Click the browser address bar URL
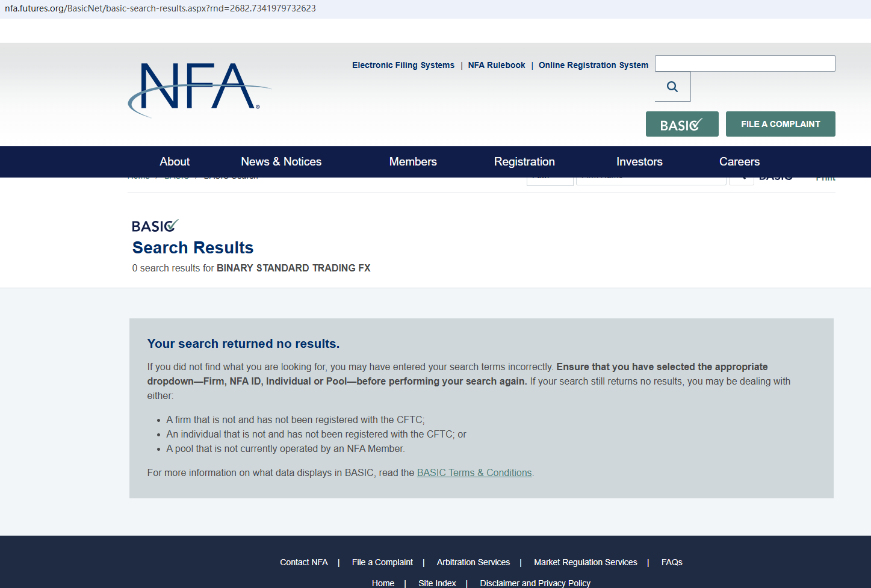Screen dimensions: 871x588 pos(160,8)
